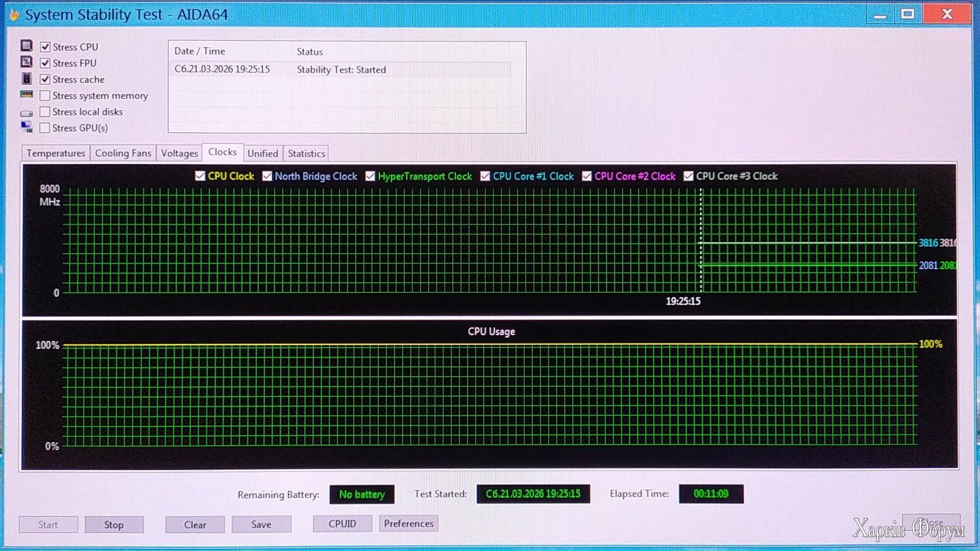Uncheck the Stress FPU checkbox

tap(45, 63)
